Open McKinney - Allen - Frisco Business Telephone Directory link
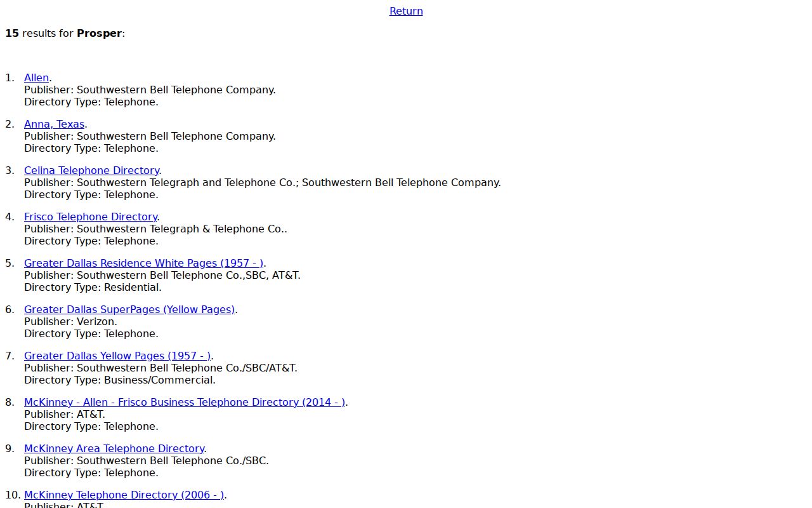Viewport: 812px width, 508px height. click(x=185, y=402)
